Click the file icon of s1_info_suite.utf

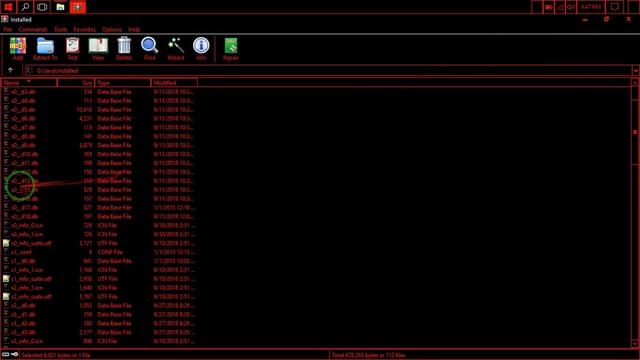pos(6,278)
